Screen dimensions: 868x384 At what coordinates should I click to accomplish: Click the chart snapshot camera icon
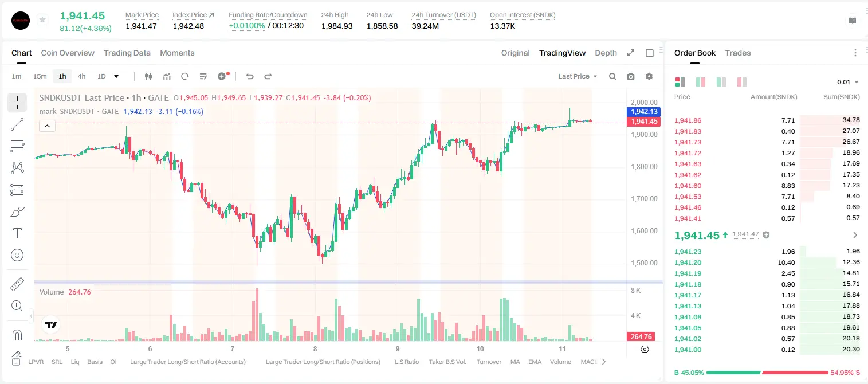pos(631,76)
